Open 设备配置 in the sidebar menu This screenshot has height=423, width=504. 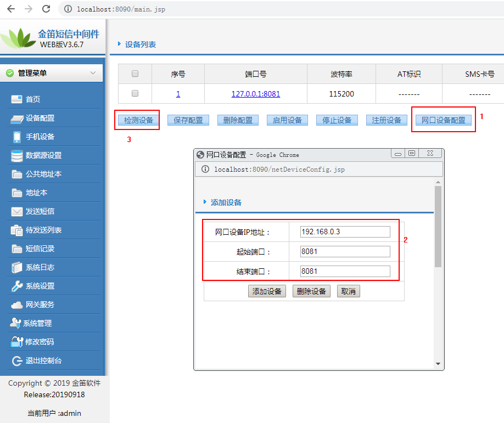click(x=40, y=118)
